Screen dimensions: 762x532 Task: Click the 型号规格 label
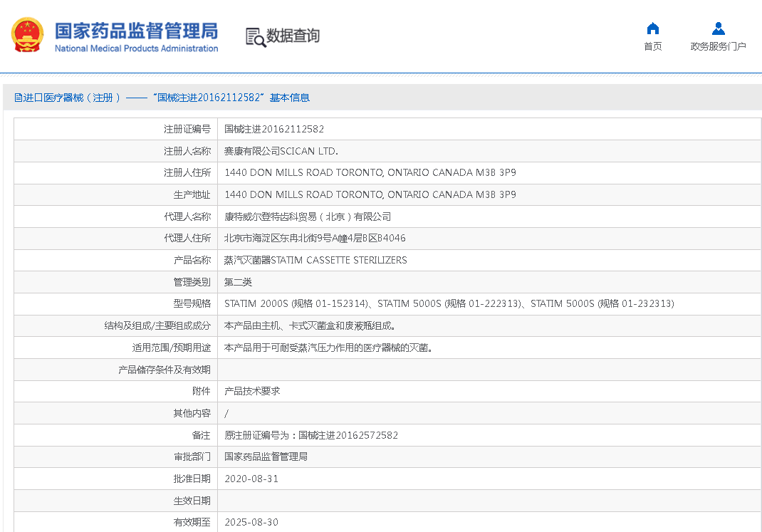click(x=192, y=303)
